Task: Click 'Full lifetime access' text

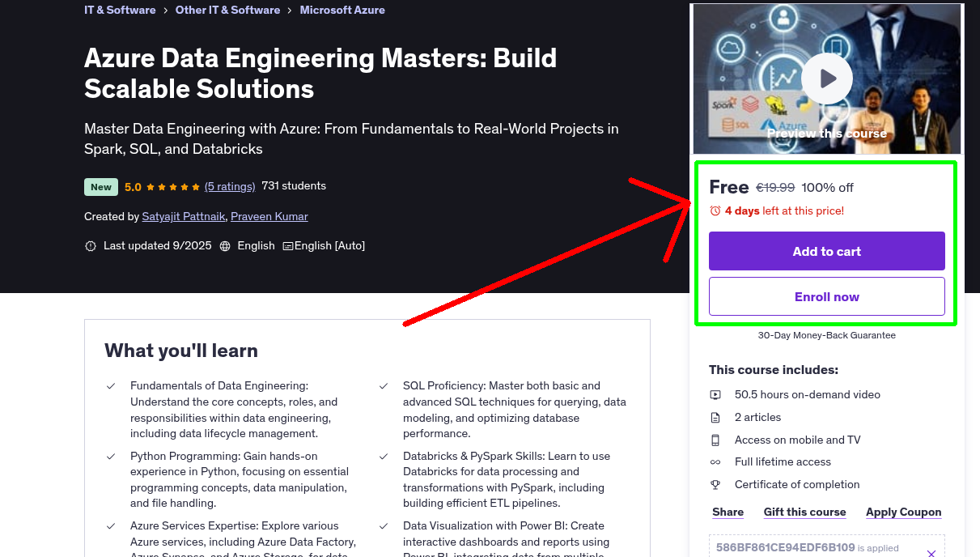Action: tap(783, 462)
